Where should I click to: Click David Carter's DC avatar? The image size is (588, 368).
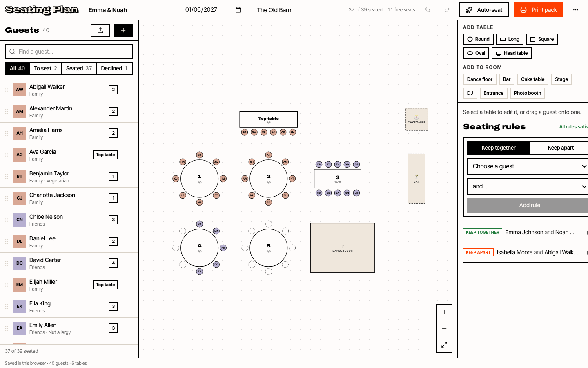20,263
